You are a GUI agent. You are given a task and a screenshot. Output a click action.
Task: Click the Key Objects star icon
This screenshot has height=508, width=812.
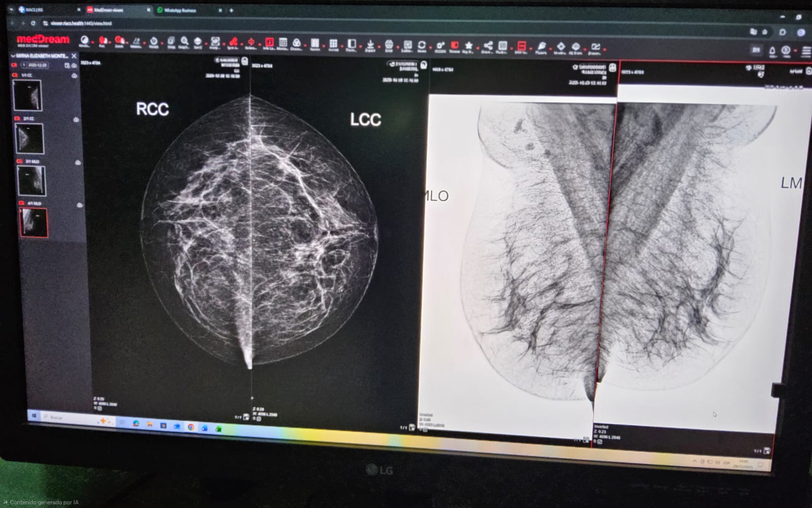(468, 46)
